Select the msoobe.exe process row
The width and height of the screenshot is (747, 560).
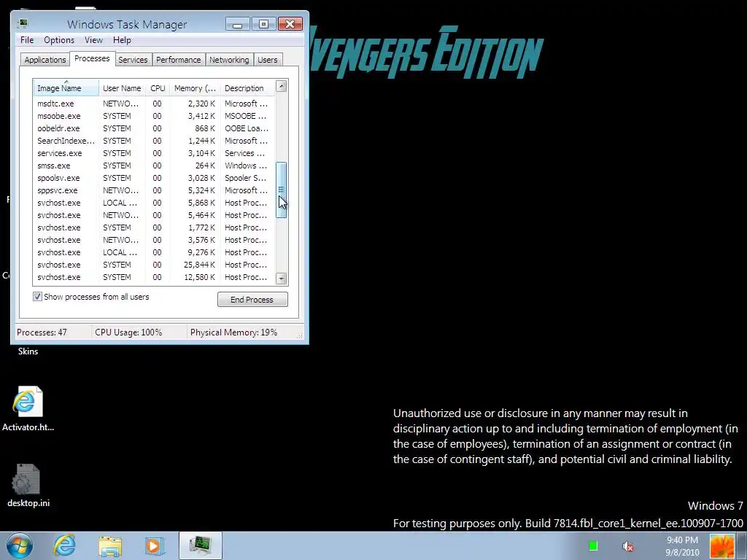154,116
